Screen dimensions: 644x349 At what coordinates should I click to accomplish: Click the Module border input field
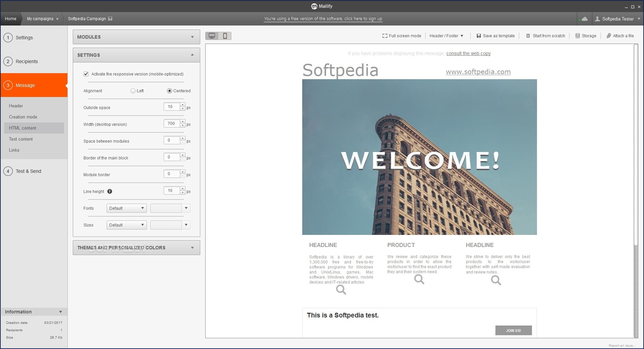pos(172,174)
